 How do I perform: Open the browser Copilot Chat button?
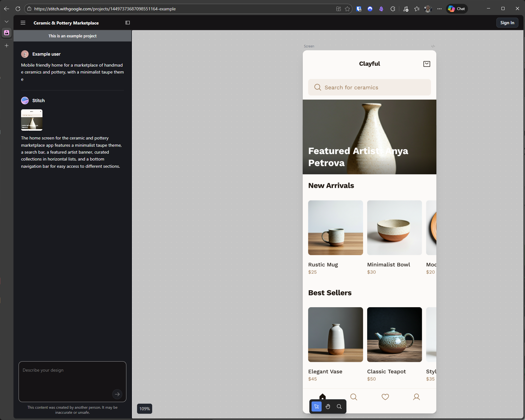(x=457, y=9)
